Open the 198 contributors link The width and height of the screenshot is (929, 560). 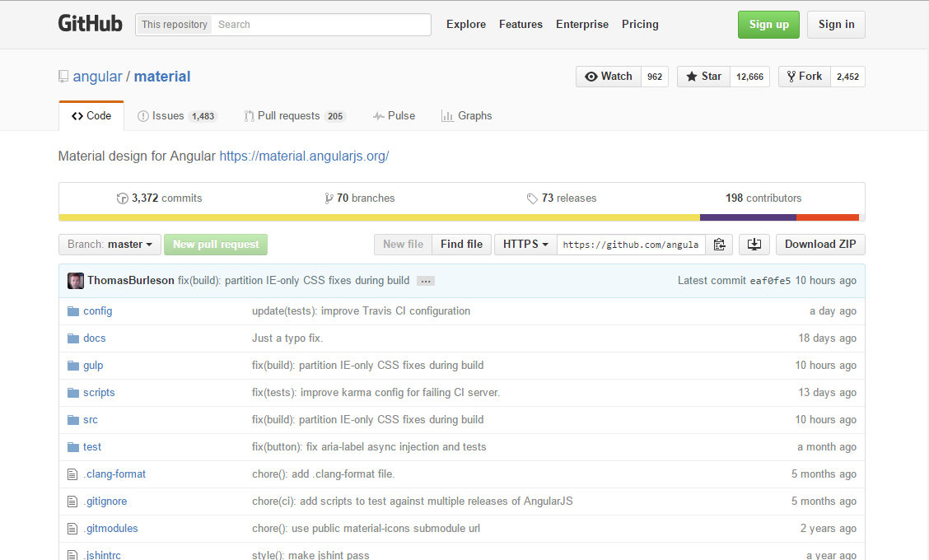[763, 198]
